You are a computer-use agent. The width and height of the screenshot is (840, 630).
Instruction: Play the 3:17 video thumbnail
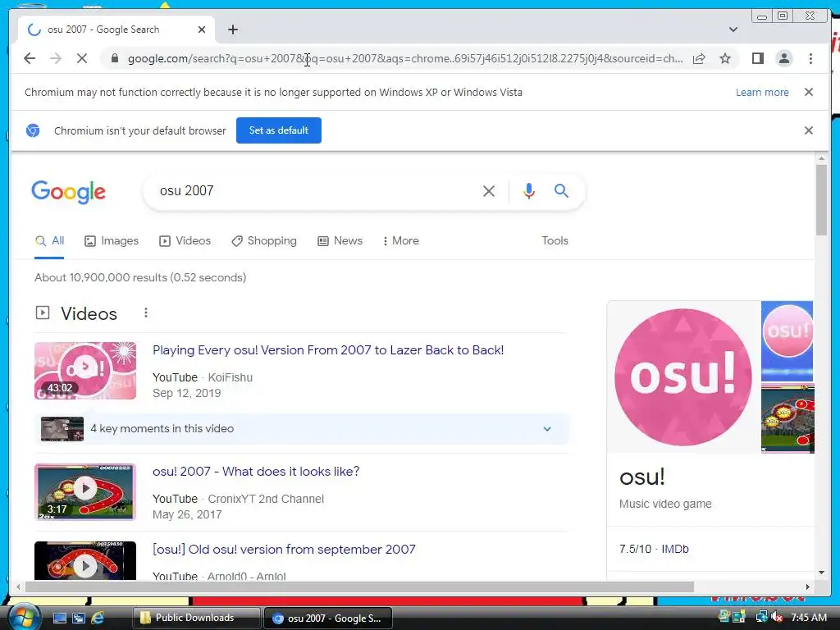[85, 492]
